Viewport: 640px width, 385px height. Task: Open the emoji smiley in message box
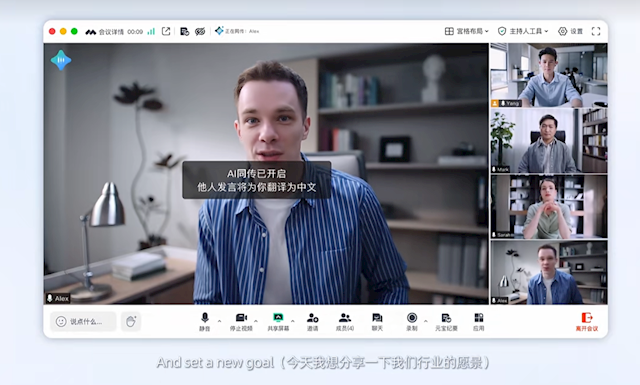[61, 322]
